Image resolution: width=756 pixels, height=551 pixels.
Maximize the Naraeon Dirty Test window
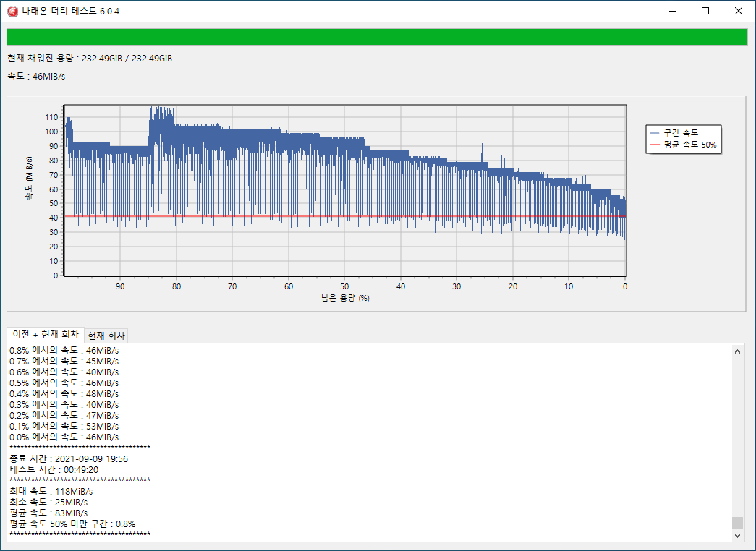[705, 11]
